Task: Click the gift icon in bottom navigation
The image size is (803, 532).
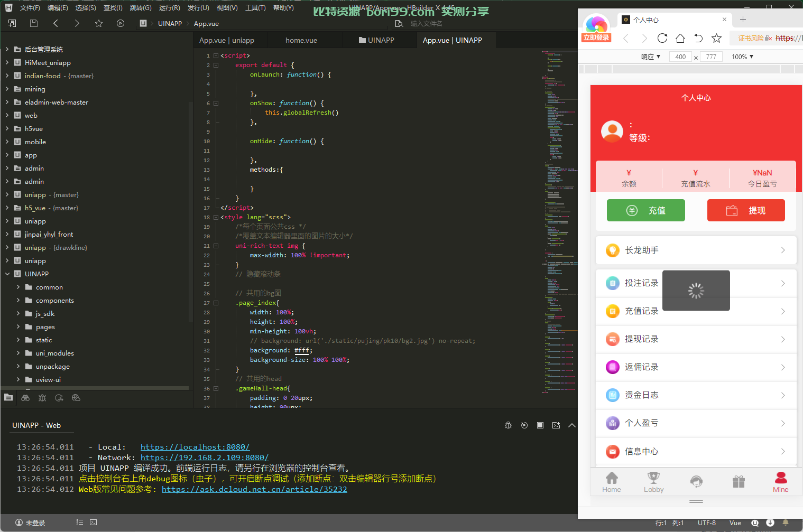Action: pos(739,481)
